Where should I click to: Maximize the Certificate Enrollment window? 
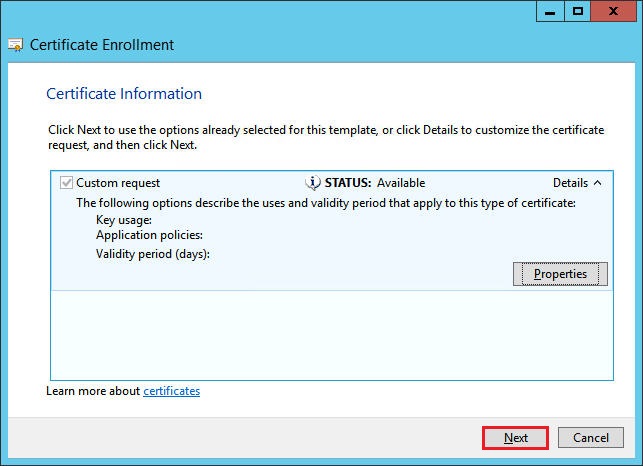click(x=578, y=11)
